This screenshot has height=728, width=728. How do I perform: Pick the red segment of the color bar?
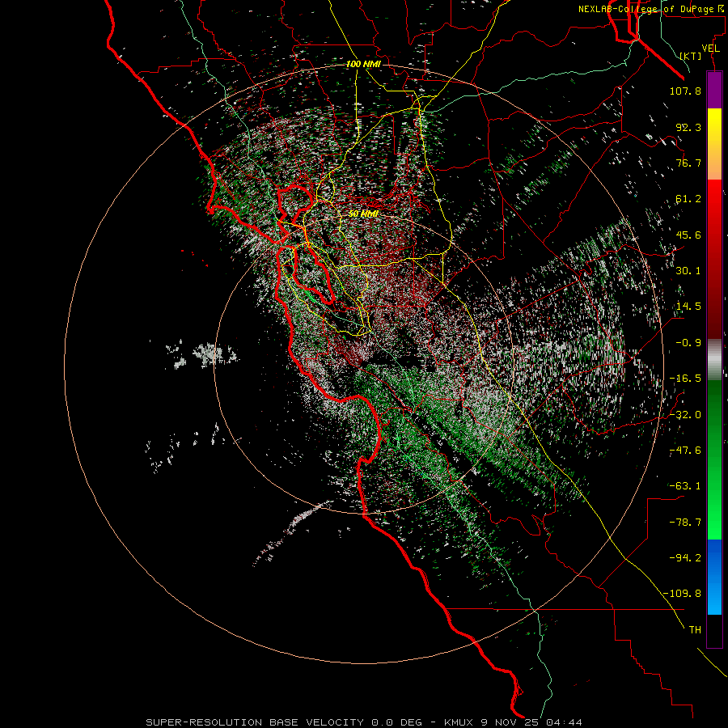pyautogui.click(x=714, y=259)
